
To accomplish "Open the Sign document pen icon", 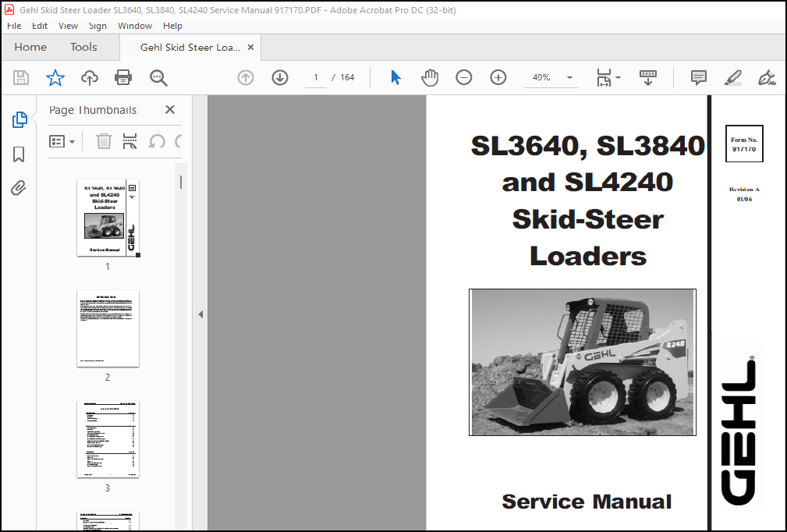I will (x=767, y=78).
